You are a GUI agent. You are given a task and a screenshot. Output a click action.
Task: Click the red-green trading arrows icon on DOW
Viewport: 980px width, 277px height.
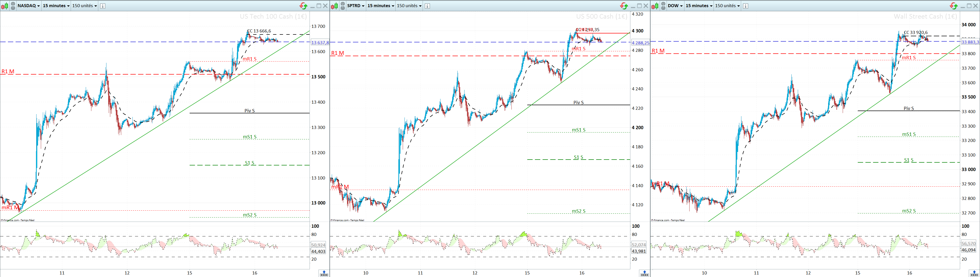click(x=953, y=6)
